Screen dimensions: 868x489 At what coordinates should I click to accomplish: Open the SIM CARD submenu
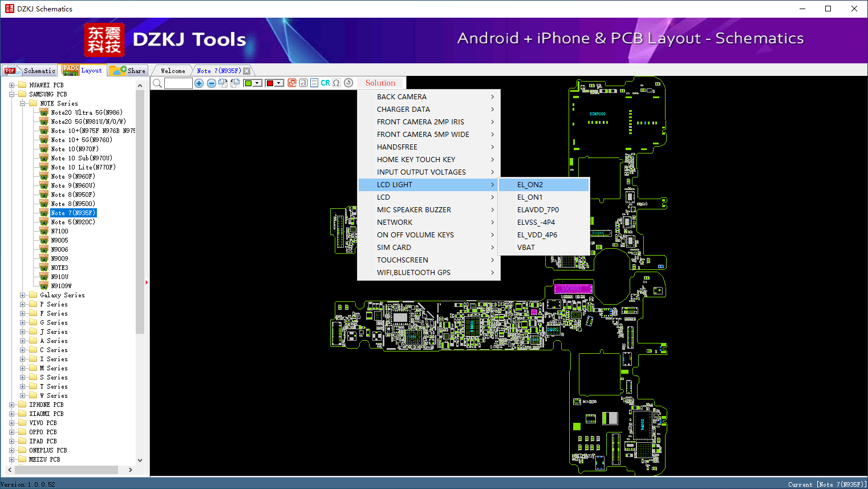point(429,247)
